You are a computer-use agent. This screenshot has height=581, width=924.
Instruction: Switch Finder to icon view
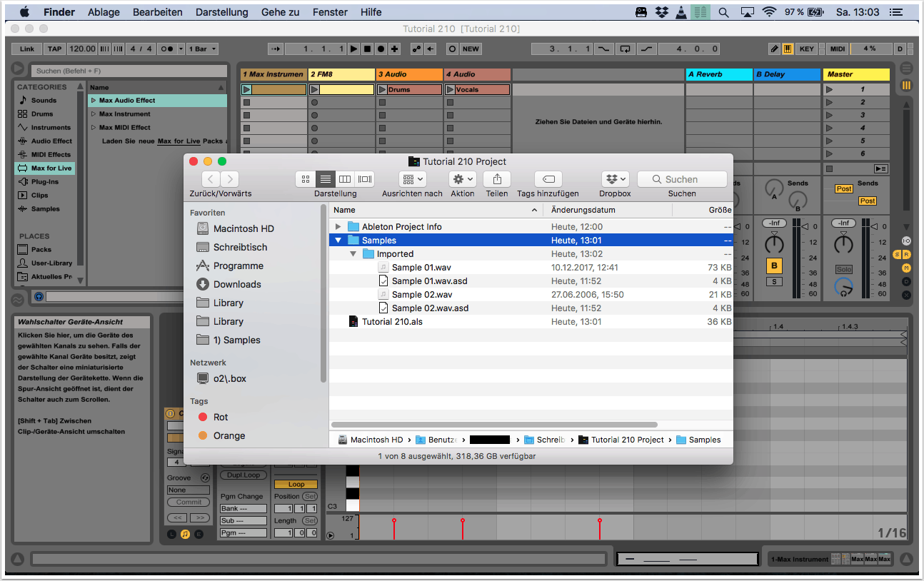[306, 179]
